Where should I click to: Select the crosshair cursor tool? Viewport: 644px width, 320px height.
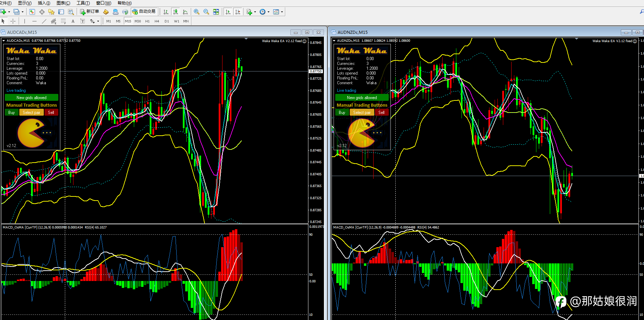(13, 21)
